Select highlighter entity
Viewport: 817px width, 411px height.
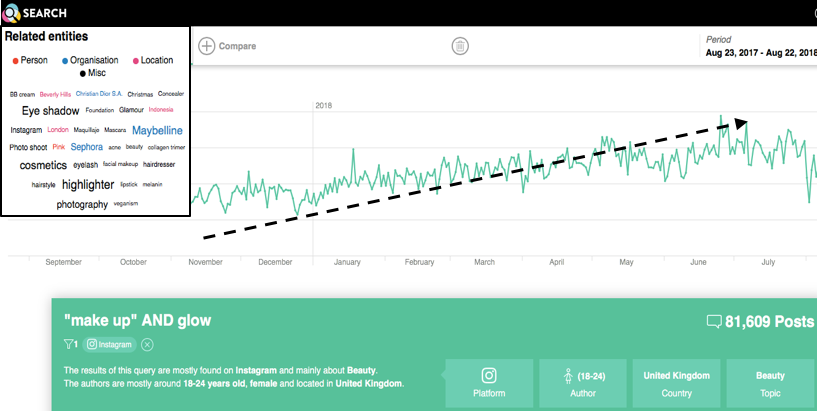[x=88, y=184]
